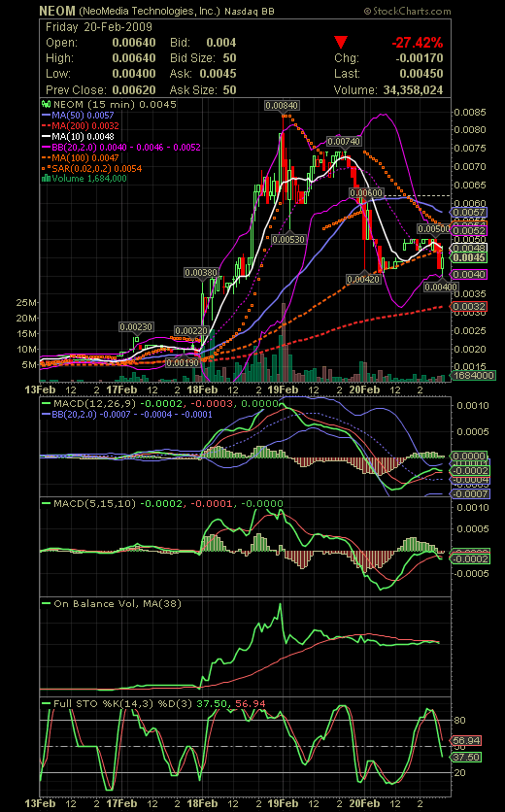Click the Nasdaq BB exchange label
Viewport: 505px width, 812px height.
point(250,11)
